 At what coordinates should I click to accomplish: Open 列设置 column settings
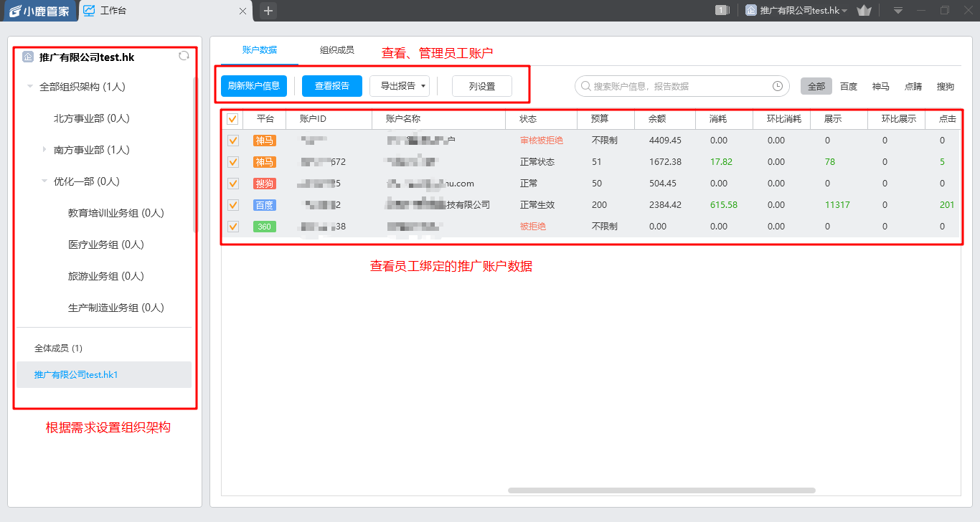point(482,86)
